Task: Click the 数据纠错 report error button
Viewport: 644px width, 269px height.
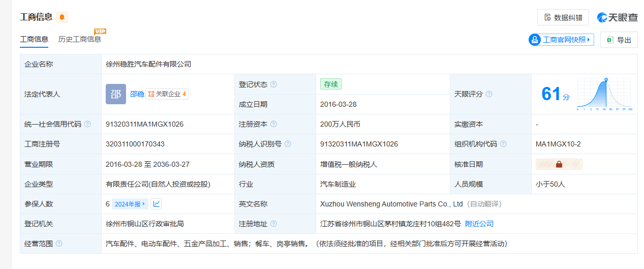Action: [x=563, y=17]
